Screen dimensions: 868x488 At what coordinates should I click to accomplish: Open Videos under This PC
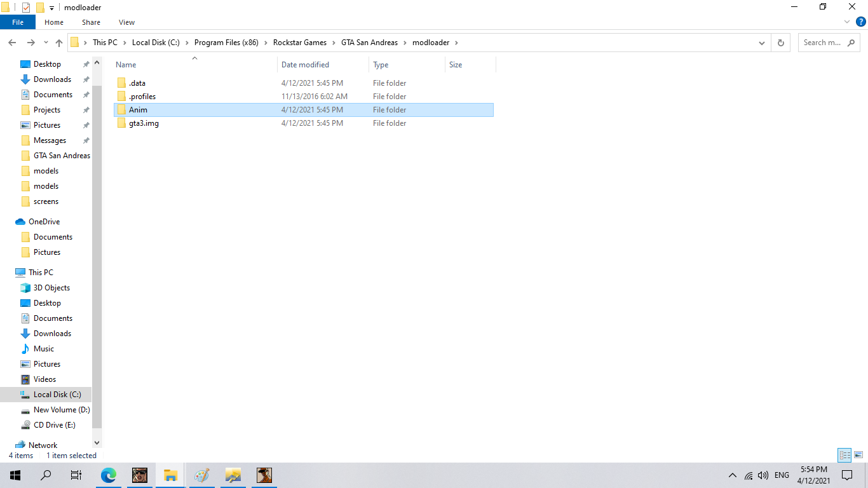coord(44,379)
